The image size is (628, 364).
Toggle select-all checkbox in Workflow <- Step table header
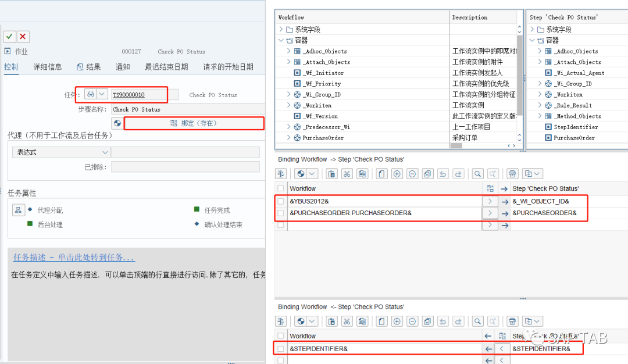281,336
